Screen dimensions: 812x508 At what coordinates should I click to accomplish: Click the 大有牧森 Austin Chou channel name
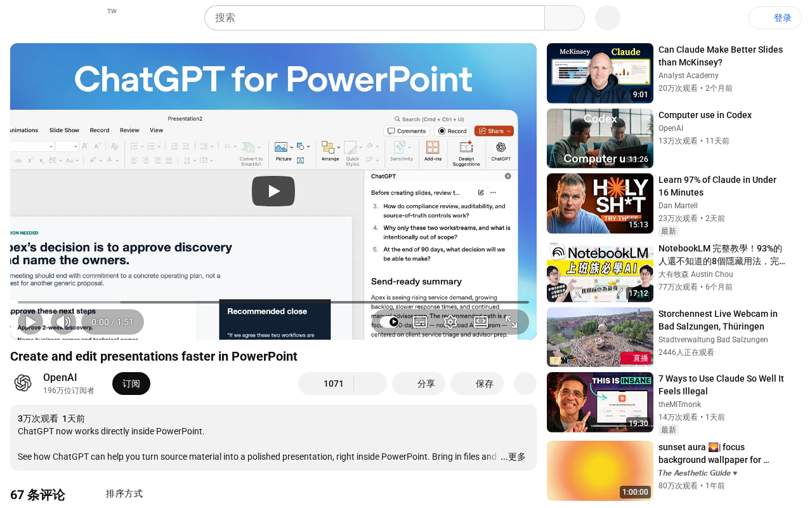pyautogui.click(x=696, y=274)
